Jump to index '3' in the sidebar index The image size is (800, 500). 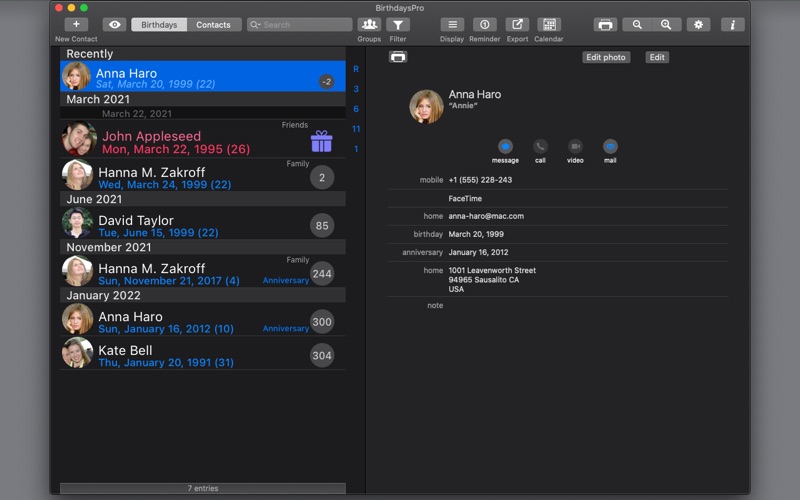356,89
